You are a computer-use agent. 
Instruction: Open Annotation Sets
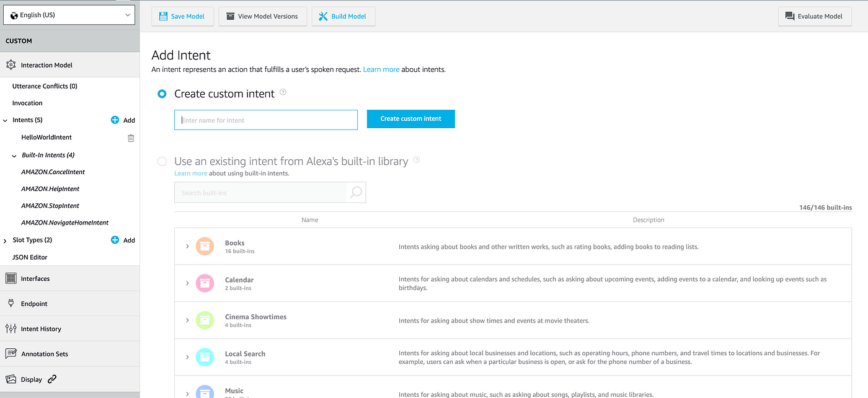pos(69,354)
